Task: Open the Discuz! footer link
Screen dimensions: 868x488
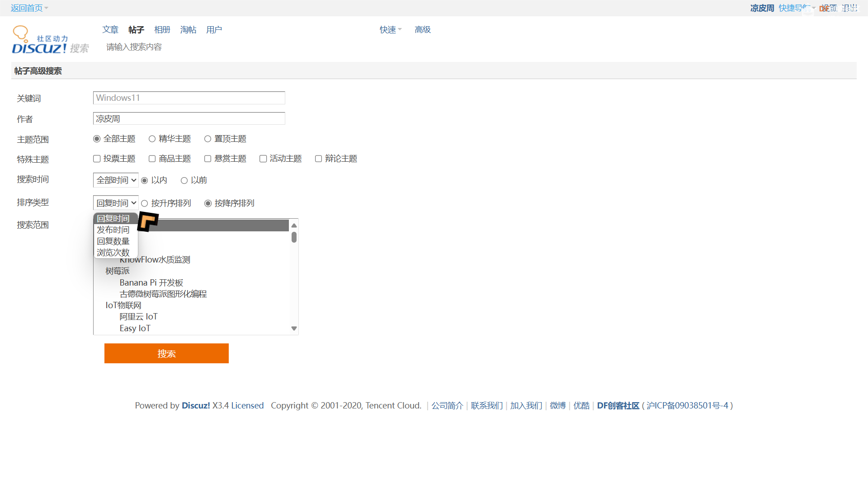Action: tap(196, 406)
